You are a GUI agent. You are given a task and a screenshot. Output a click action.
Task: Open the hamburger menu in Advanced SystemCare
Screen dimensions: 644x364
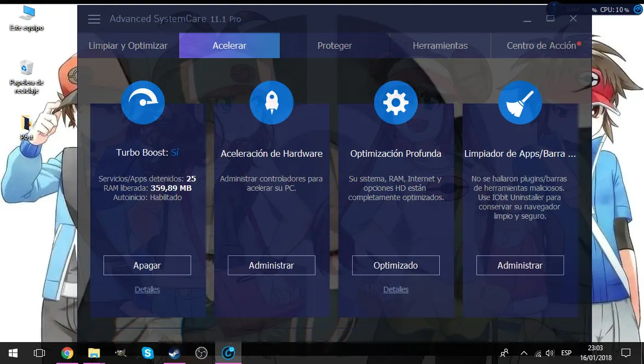click(x=94, y=19)
